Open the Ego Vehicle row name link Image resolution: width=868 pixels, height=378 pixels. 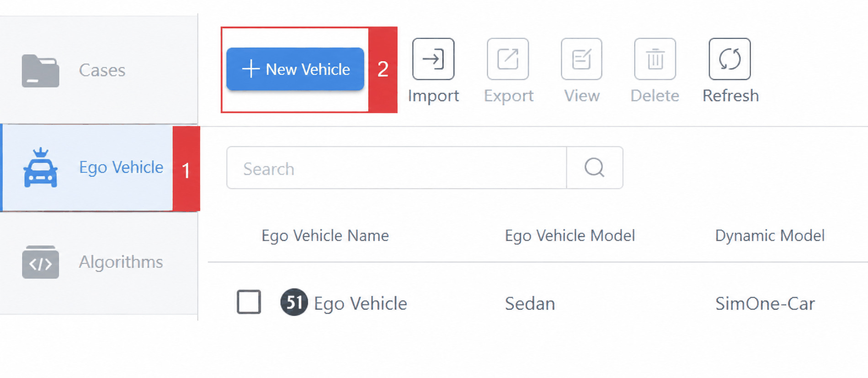click(360, 304)
